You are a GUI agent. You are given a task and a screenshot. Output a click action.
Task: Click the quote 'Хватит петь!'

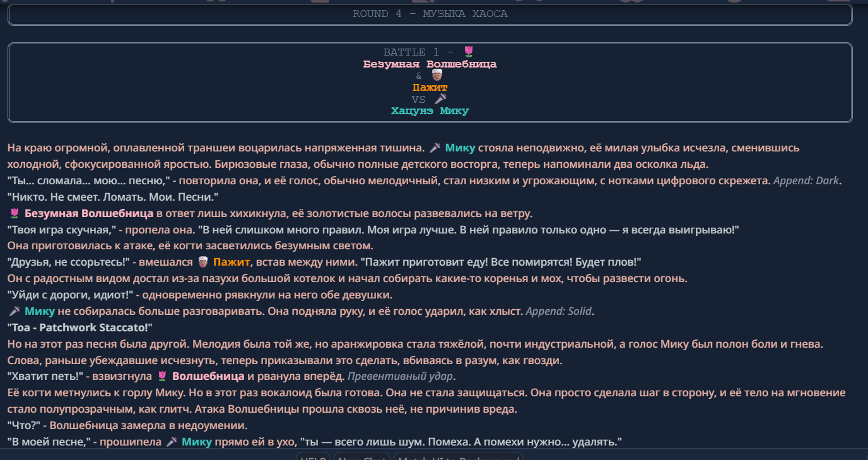point(45,376)
